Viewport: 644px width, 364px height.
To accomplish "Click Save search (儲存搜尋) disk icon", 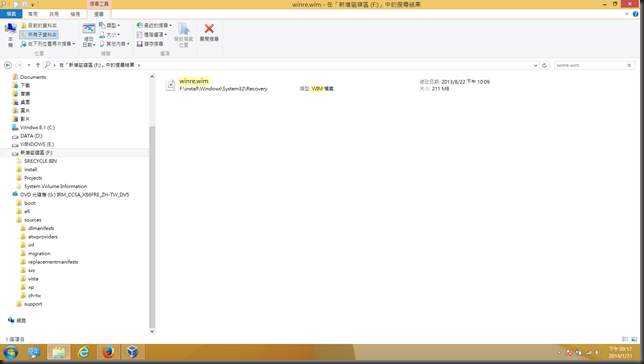I will pyautogui.click(x=140, y=44).
